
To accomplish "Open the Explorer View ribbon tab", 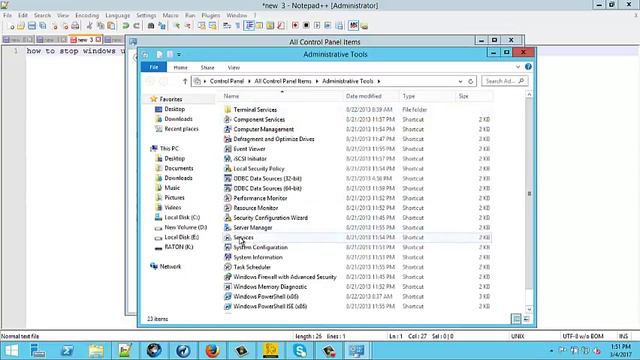I will tap(234, 67).
